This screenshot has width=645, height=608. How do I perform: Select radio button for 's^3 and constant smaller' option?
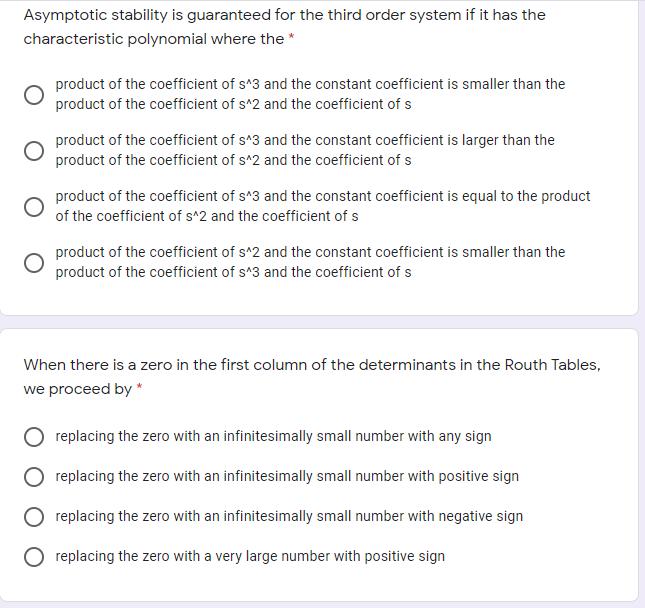tap(34, 94)
